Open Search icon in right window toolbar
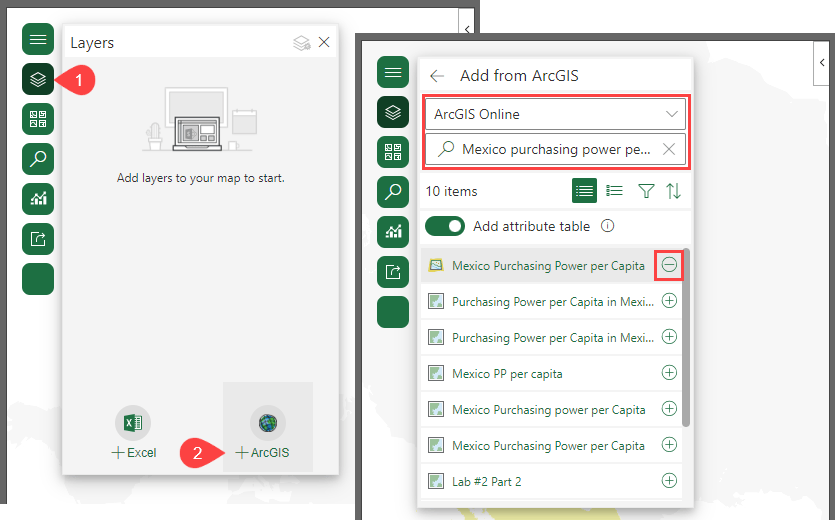The image size is (835, 520). tap(393, 192)
